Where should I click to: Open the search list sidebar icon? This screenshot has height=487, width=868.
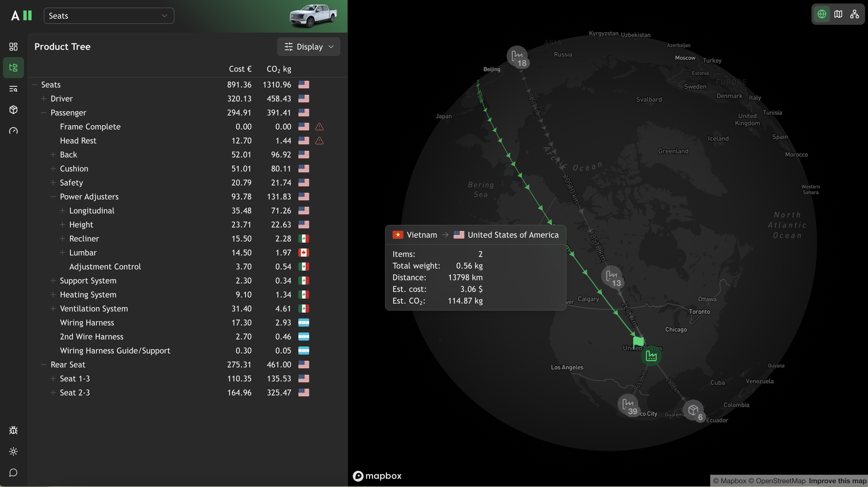[x=13, y=89]
